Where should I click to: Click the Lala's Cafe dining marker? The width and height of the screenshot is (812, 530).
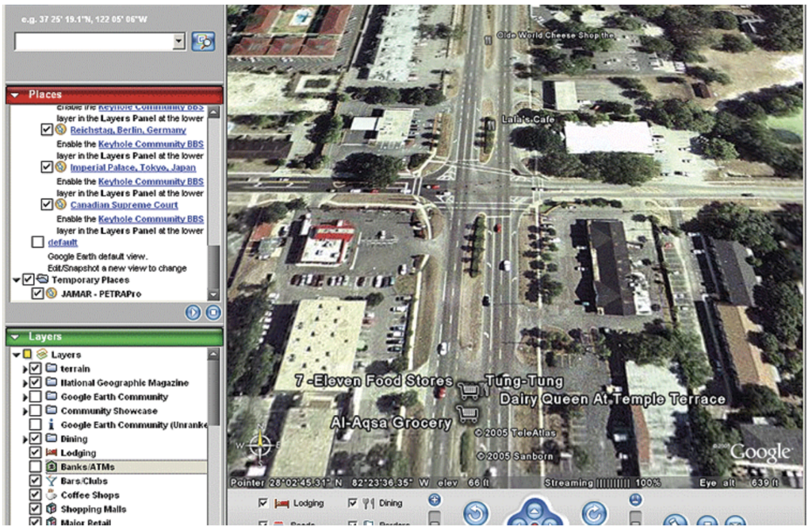490,123
